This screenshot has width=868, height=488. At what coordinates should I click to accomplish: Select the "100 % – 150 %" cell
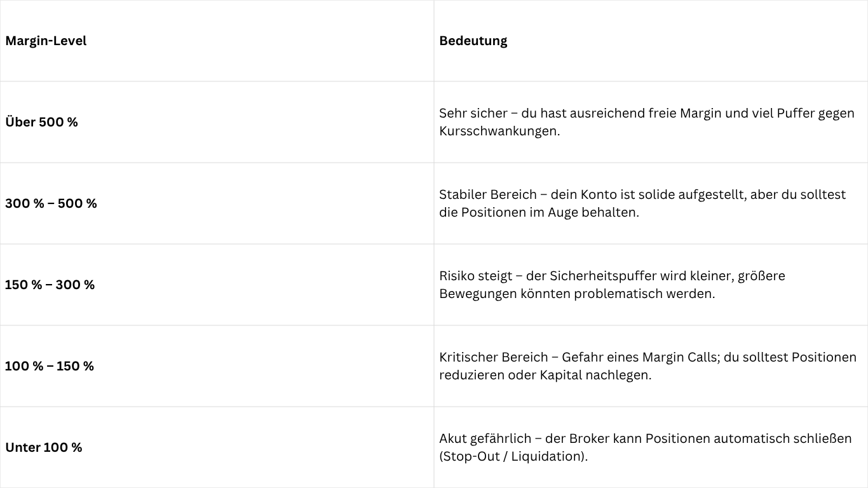[x=49, y=366]
